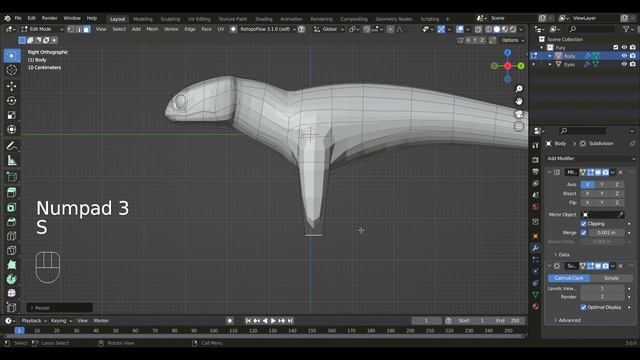This screenshot has height=360, width=640.
Task: Click the zoom view magnifier gizmo
Action: point(519,89)
